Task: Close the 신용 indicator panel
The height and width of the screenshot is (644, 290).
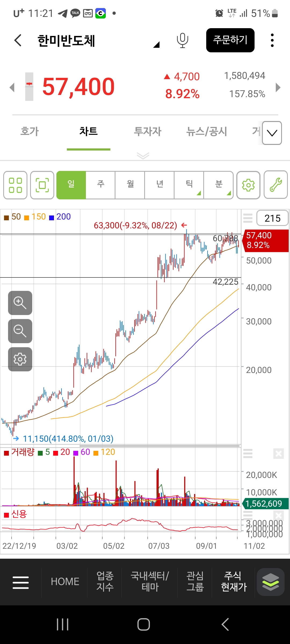Action: (x=278, y=515)
